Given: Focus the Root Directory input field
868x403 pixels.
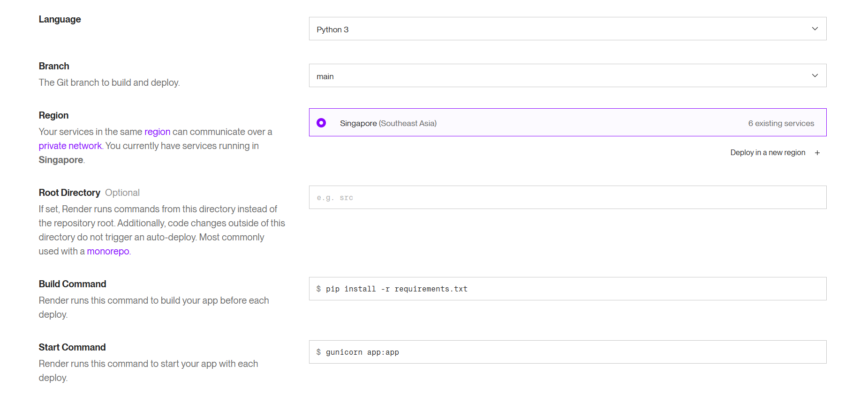Looking at the screenshot, I should 567,197.
